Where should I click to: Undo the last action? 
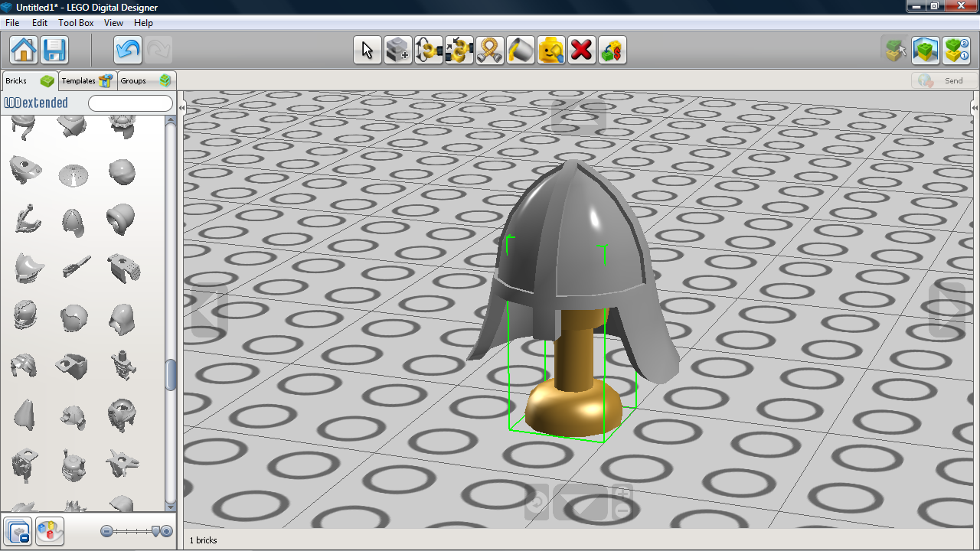tap(128, 51)
